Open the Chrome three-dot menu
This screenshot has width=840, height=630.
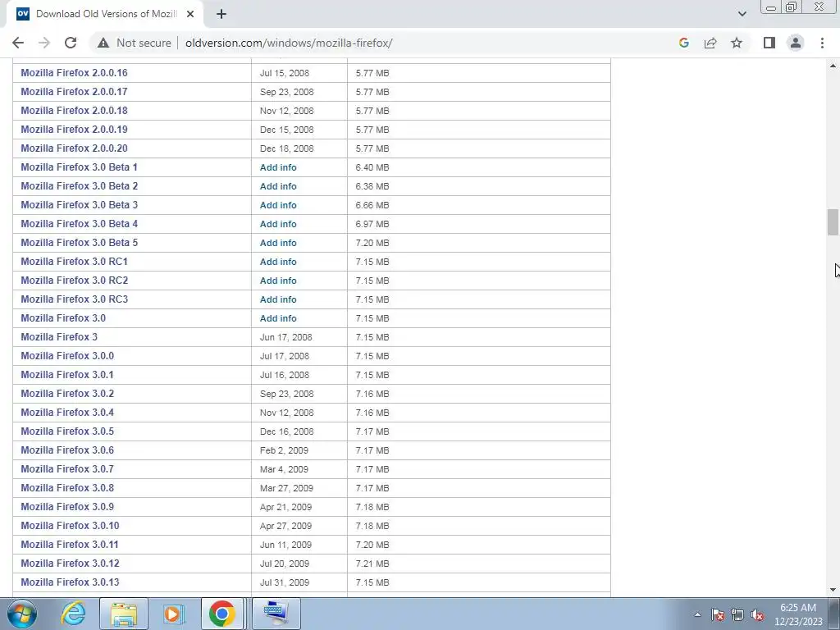click(x=822, y=43)
